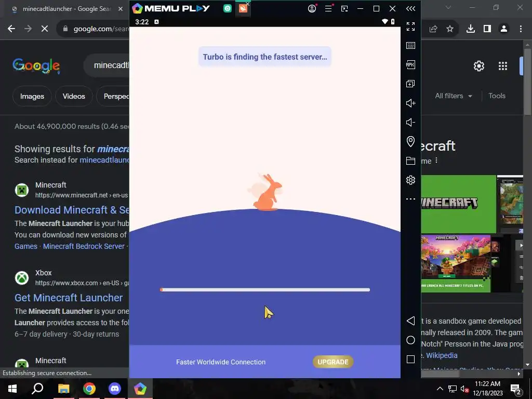The height and width of the screenshot is (399, 532).
Task: Open the All filters dropdown
Action: (x=454, y=96)
